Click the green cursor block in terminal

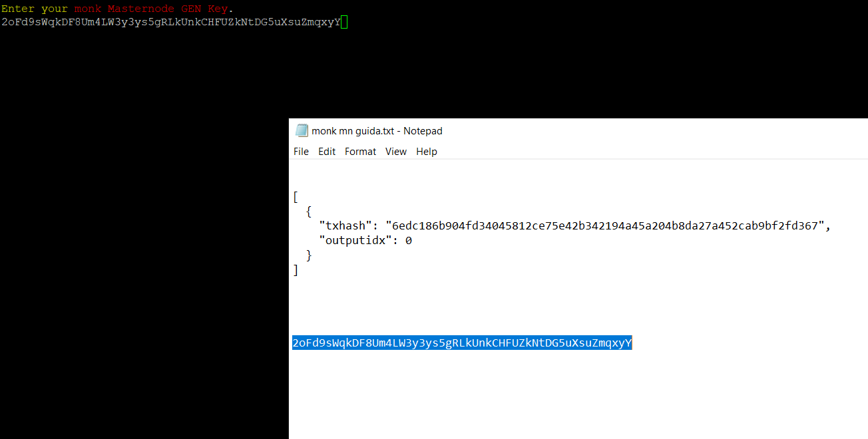click(x=343, y=23)
